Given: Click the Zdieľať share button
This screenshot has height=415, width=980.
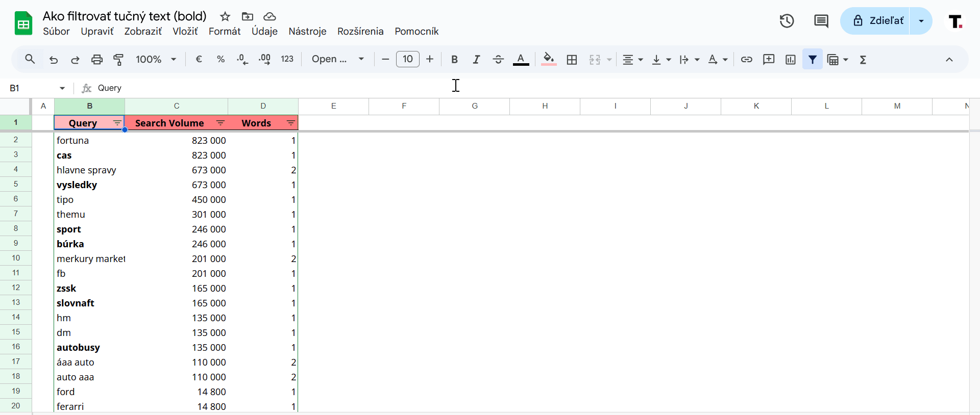Looking at the screenshot, I should 876,21.
